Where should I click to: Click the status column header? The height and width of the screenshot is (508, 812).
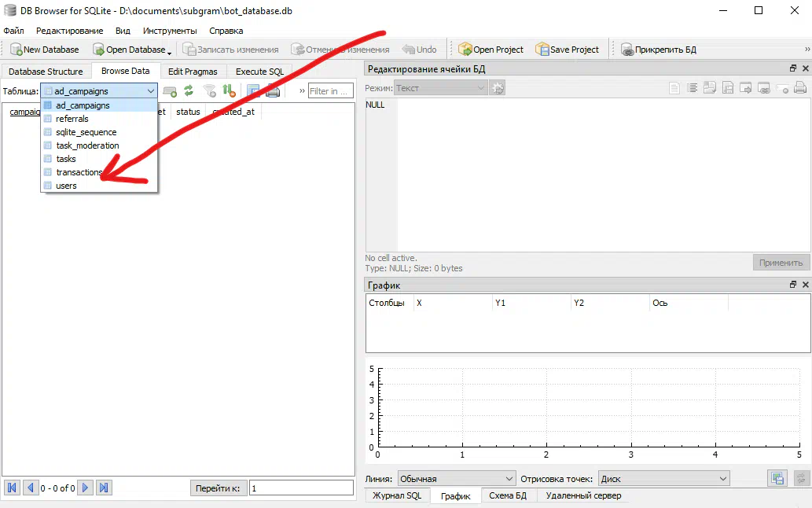pyautogui.click(x=188, y=112)
